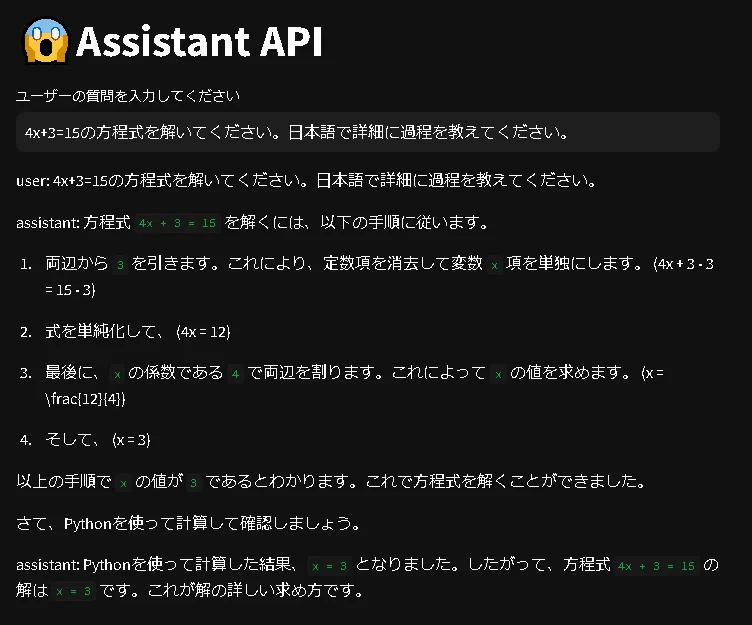The height and width of the screenshot is (625, 752).
Task: Click the user message line starting 'user:'
Action: point(306,181)
